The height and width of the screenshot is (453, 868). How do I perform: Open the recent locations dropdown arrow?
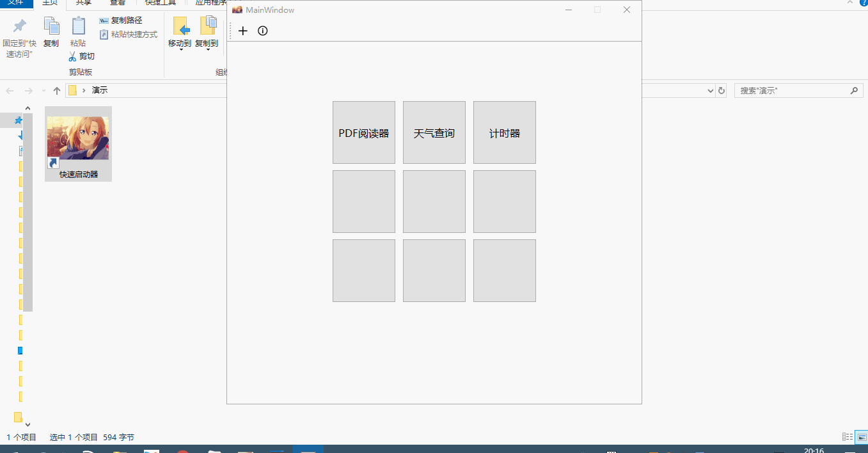[43, 91]
